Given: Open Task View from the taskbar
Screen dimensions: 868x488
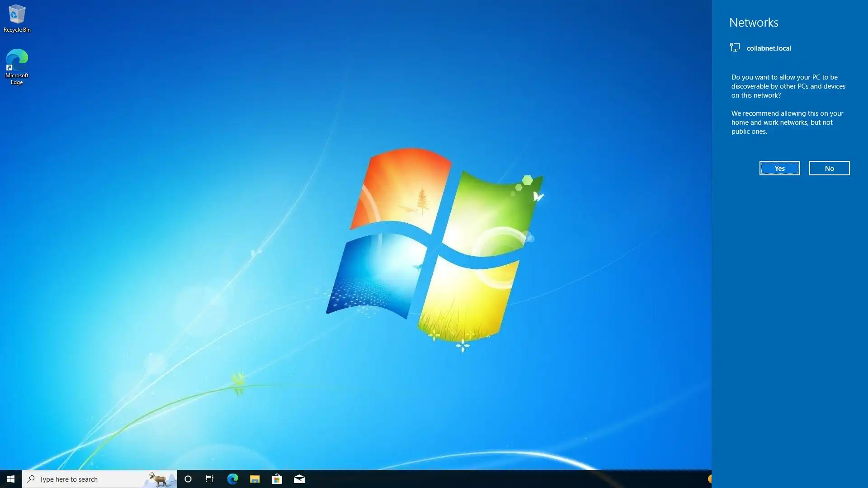Looking at the screenshot, I should coord(210,479).
